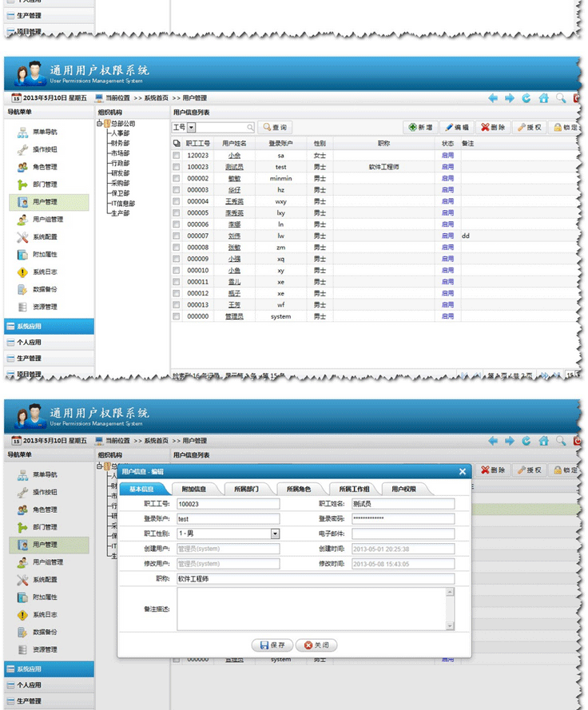Open 角色管理 in the user list screenshot sidebar

tap(38, 167)
